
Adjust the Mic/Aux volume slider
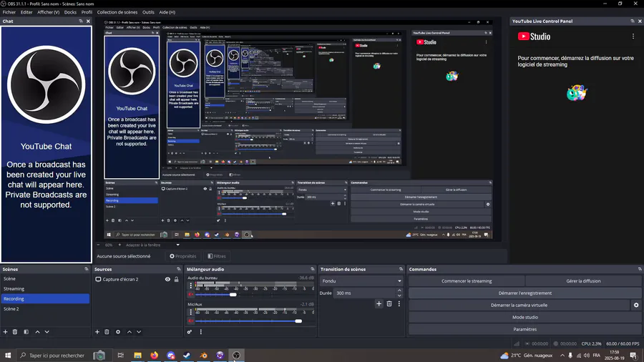point(298,321)
